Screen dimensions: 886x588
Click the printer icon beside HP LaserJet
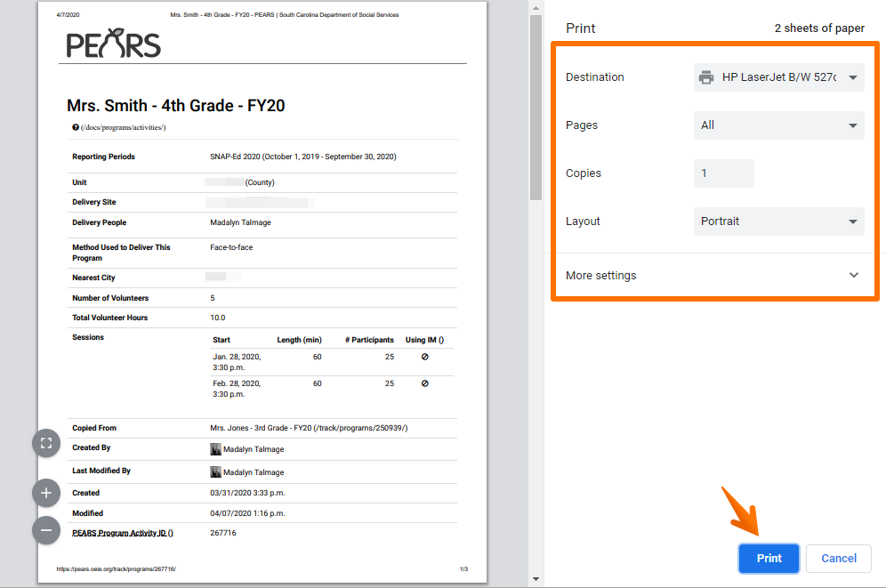(705, 77)
